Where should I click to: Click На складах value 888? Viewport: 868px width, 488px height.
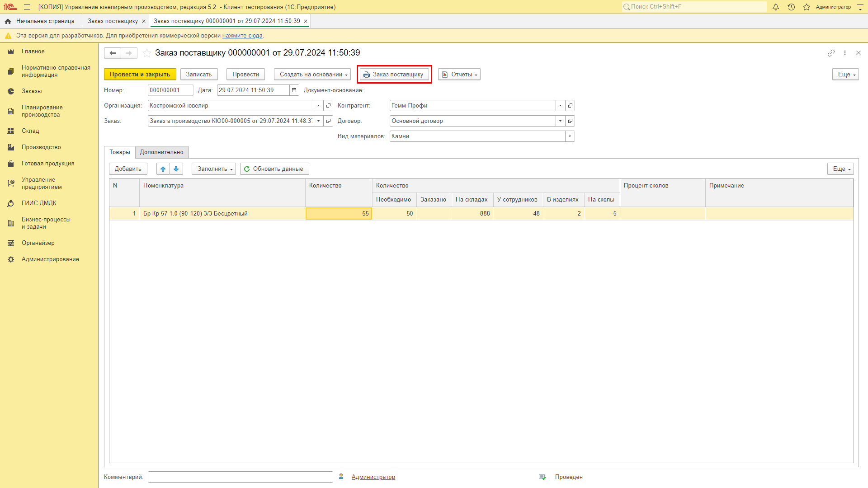[472, 214]
